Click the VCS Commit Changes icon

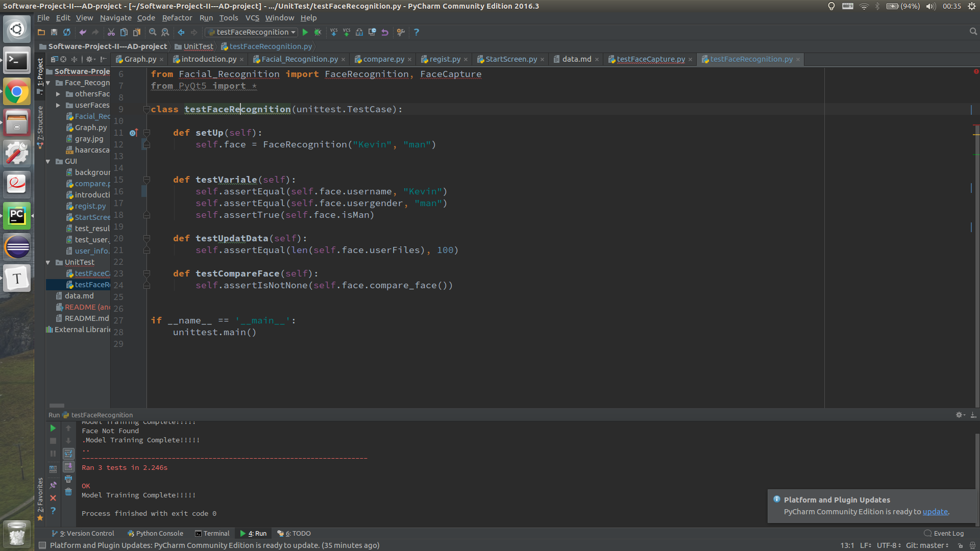point(347,32)
